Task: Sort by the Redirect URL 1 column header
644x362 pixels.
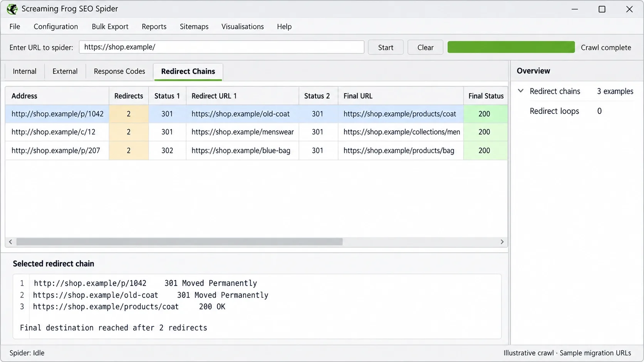Action: tap(242, 96)
